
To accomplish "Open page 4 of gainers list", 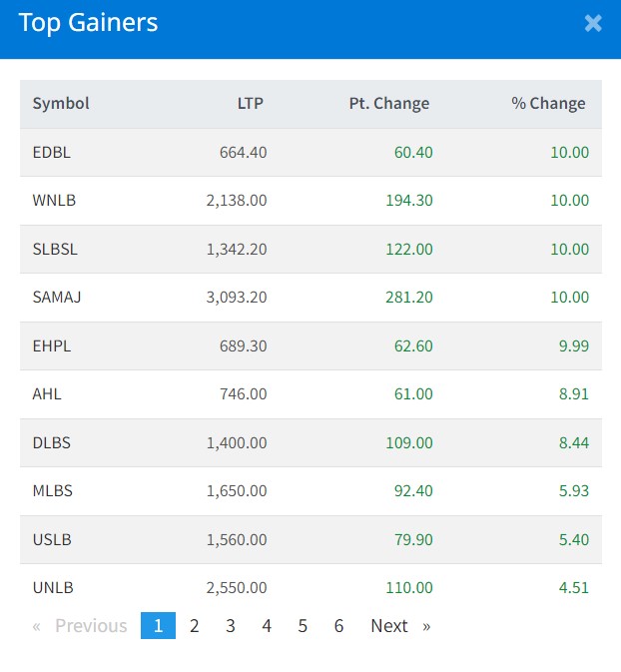I will tap(267, 626).
